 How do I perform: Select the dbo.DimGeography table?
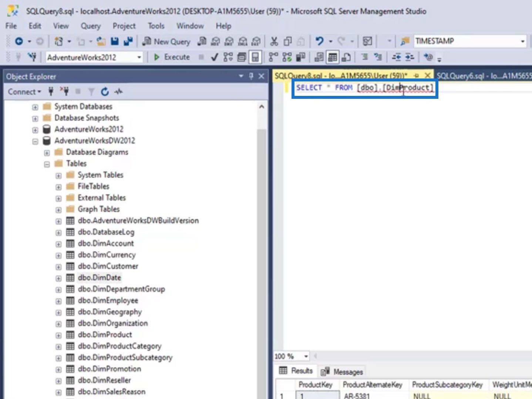[x=110, y=312]
